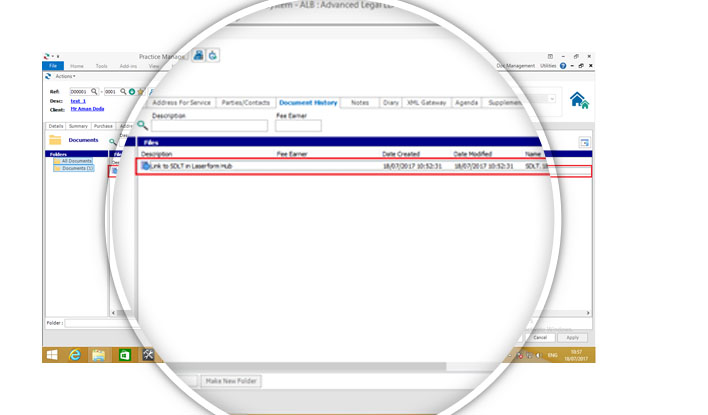Open Internet Explorer from the taskbar
Screen dimensions: 708x415
(75, 355)
